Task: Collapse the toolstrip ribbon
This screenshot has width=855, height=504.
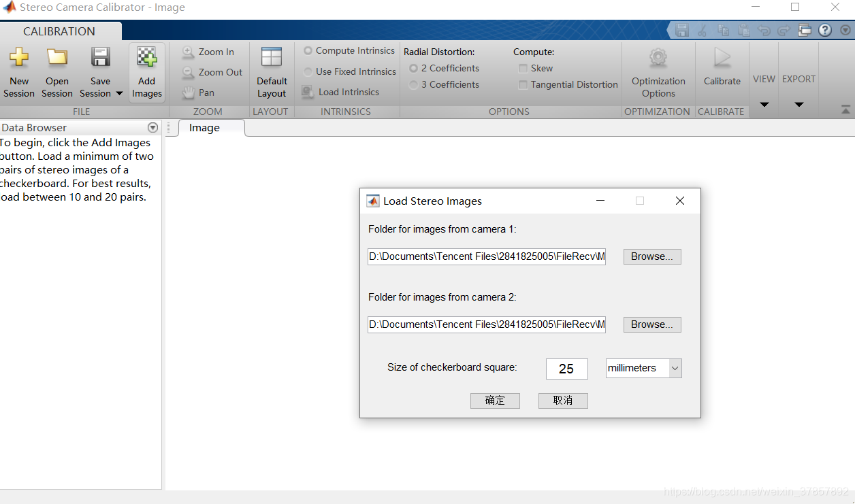Action: click(845, 109)
